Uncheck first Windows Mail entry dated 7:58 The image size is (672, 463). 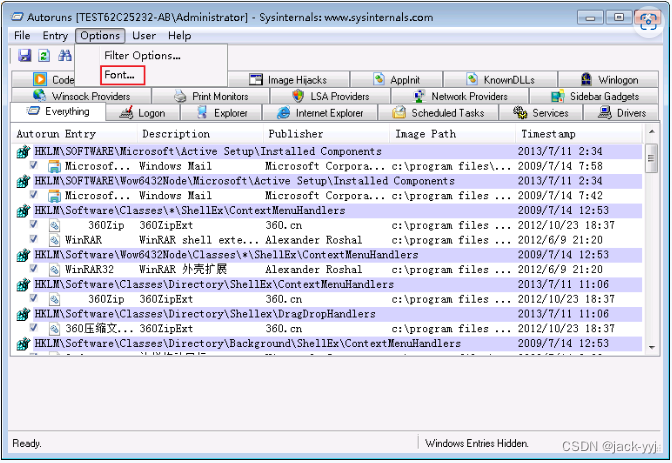34,165
